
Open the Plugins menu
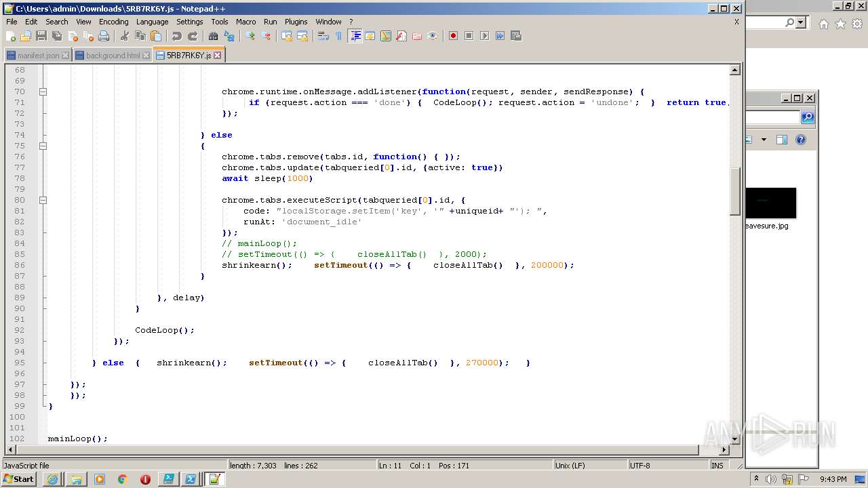click(x=296, y=22)
